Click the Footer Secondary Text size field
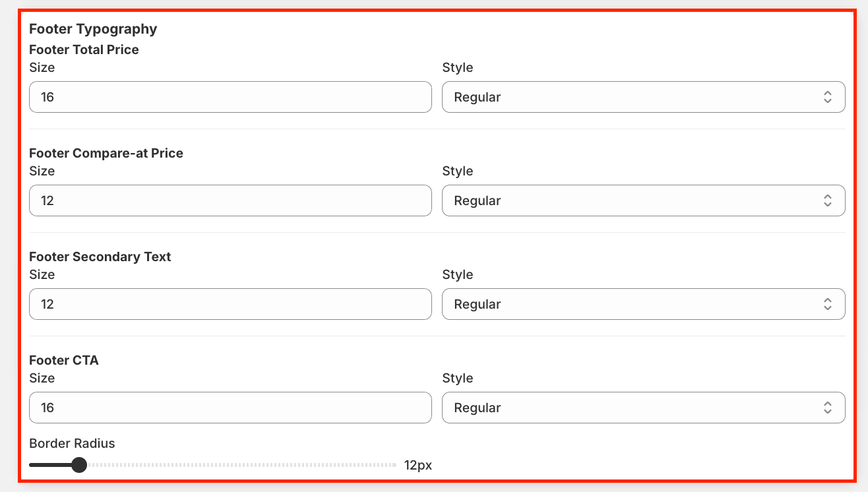This screenshot has height=492, width=868. [230, 304]
